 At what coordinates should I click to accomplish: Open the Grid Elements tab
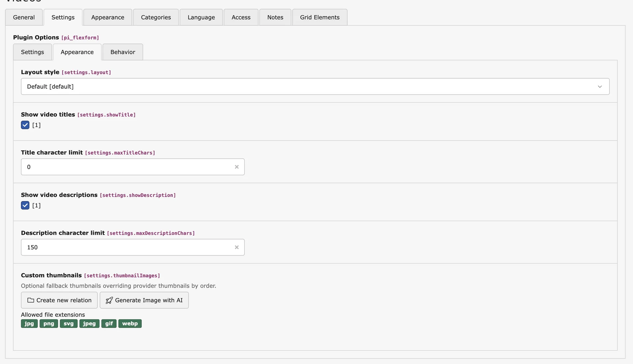point(319,17)
